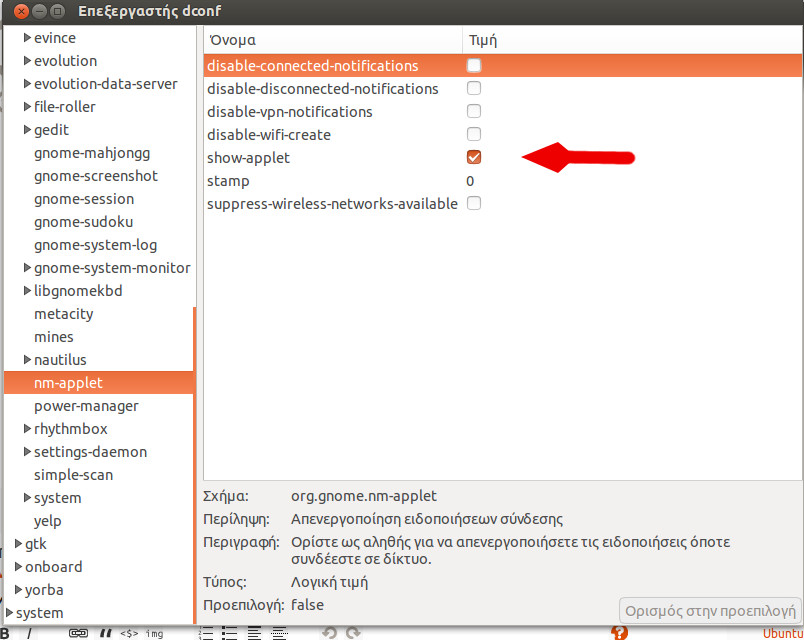Enable disable-vpn-notifications checkbox
This screenshot has width=804, height=640.
474,112
